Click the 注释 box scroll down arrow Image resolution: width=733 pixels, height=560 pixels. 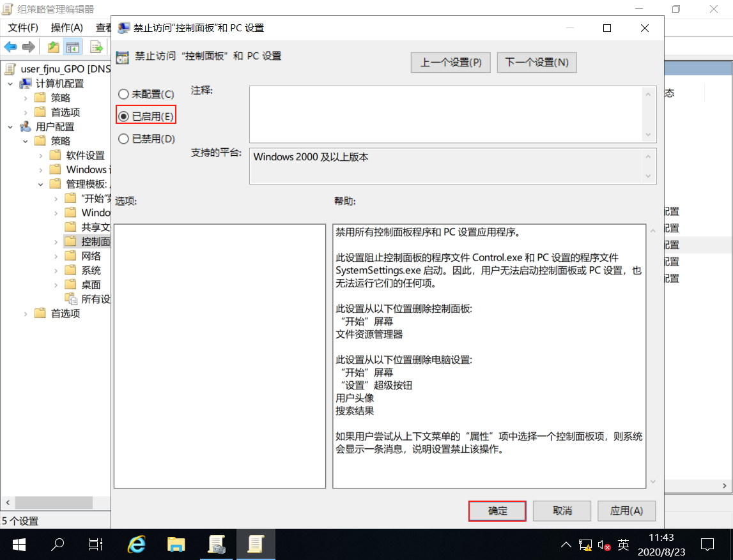(648, 135)
